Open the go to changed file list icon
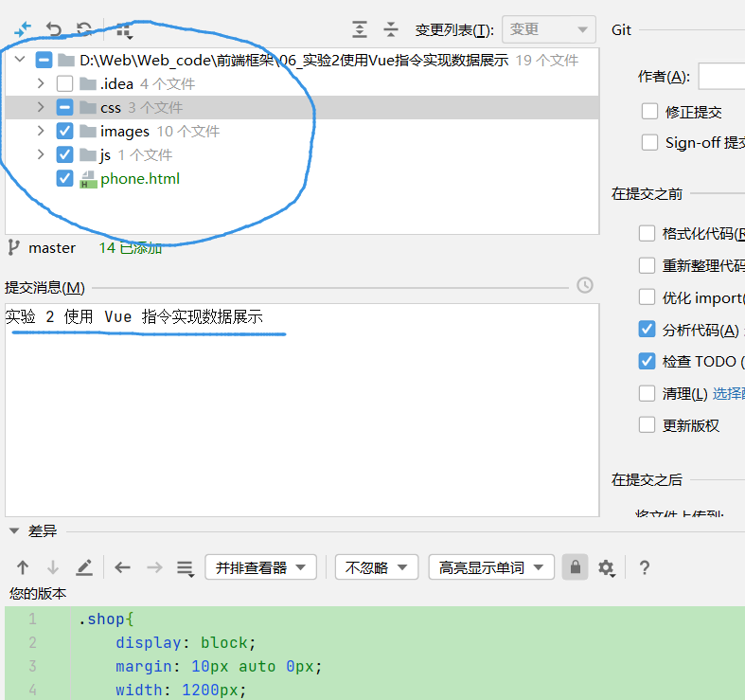The height and width of the screenshot is (700, 745). [186, 568]
